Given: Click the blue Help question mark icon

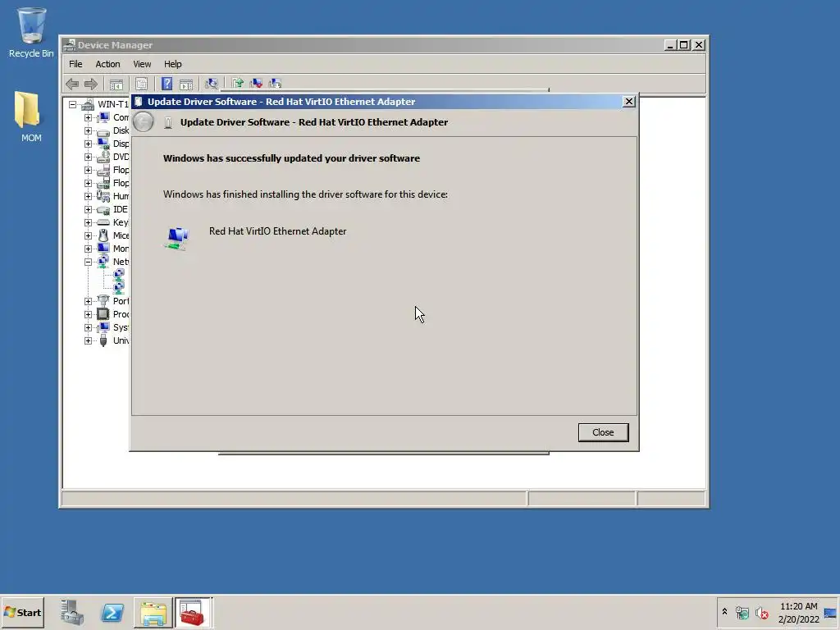Looking at the screenshot, I should tap(167, 84).
